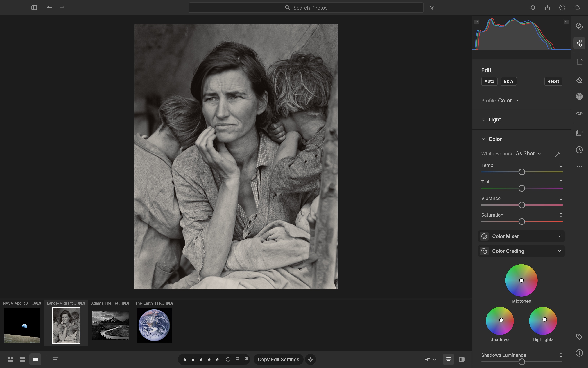This screenshot has height=368, width=588.
Task: Open the help question mark icon
Action: pos(562,8)
